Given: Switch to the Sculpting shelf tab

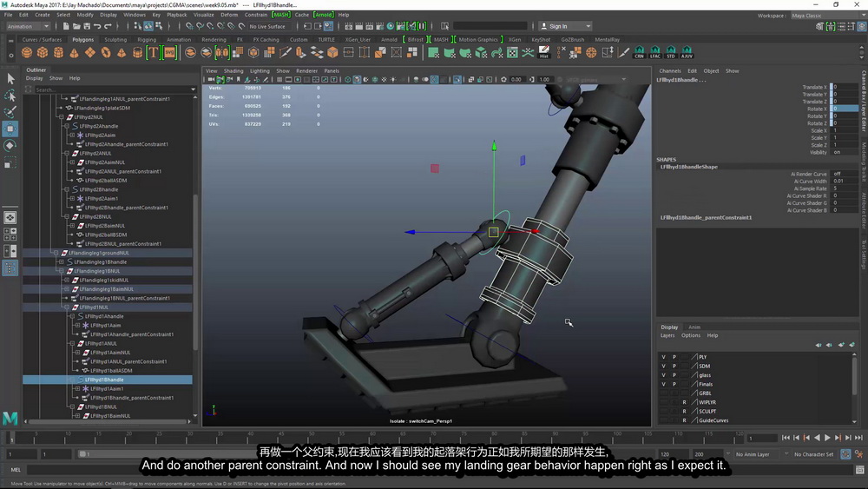Looking at the screenshot, I should click(x=115, y=40).
